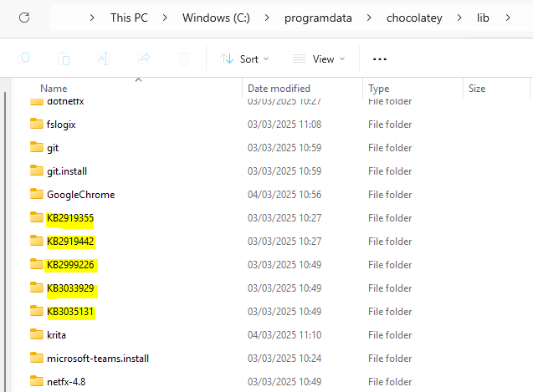Open the See more three-dots menu
The width and height of the screenshot is (533, 392).
coord(380,59)
